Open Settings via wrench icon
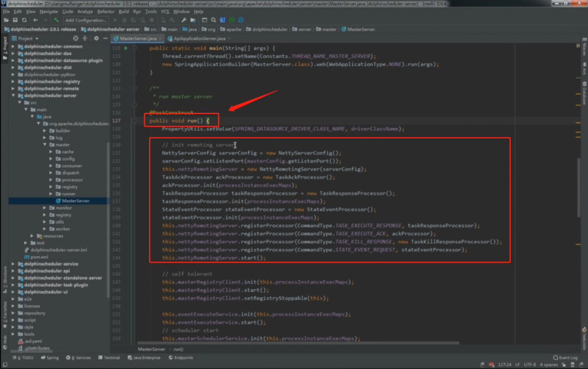Image resolution: width=588 pixels, height=369 pixels. coord(184,20)
